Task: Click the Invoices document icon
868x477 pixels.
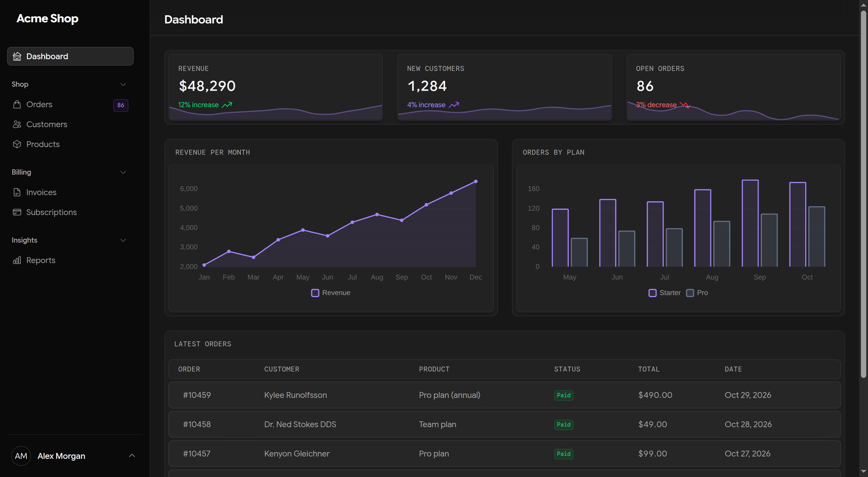Action: coord(17,192)
